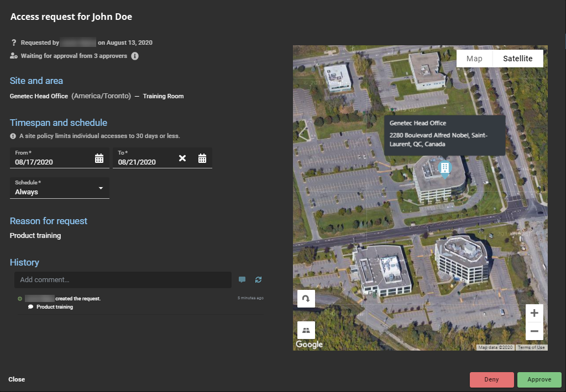The width and height of the screenshot is (566, 392).
Task: Click 'Product training' under Reason for request
Action: [35, 236]
